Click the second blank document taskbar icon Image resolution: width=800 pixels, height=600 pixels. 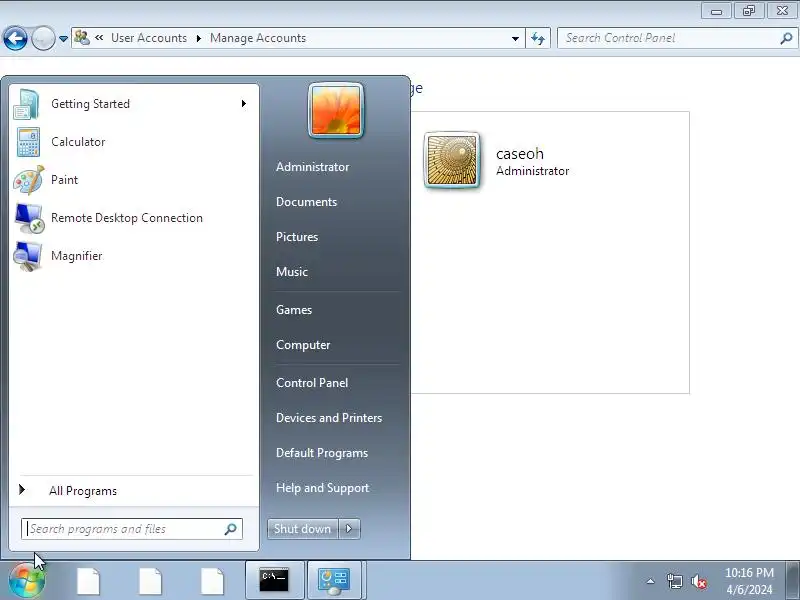(150, 581)
